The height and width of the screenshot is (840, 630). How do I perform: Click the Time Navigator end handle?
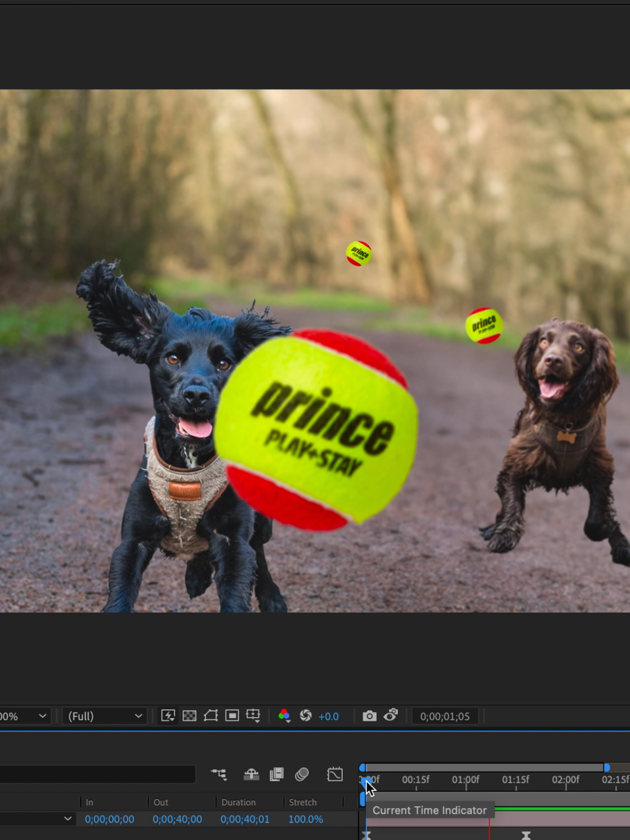[607, 768]
